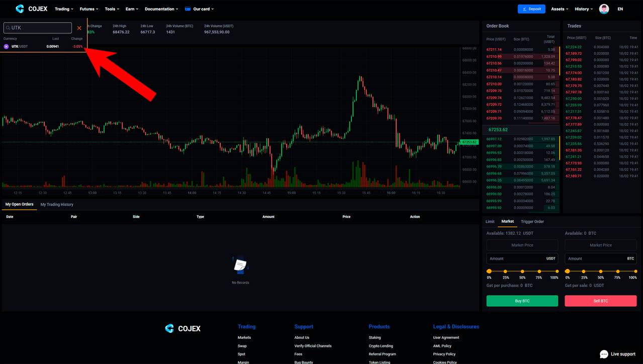643x364 pixels.
Task: Click the sell Market Price field
Action: [601, 245]
